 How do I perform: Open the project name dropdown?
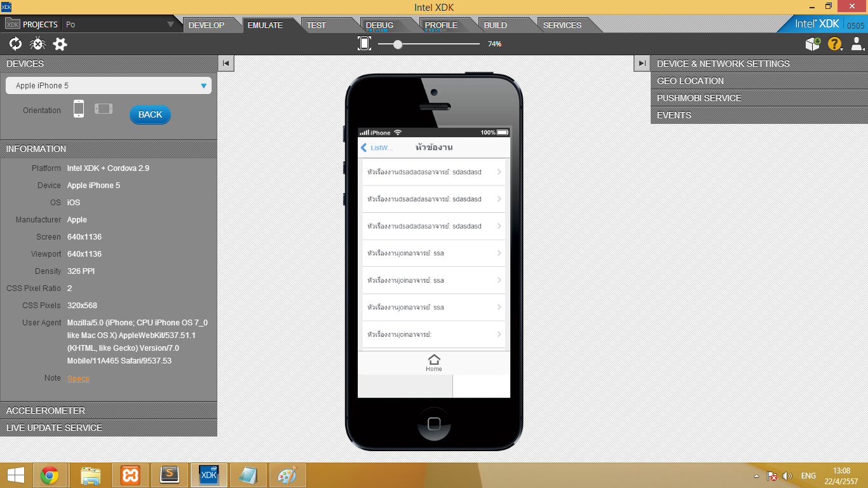click(x=119, y=25)
